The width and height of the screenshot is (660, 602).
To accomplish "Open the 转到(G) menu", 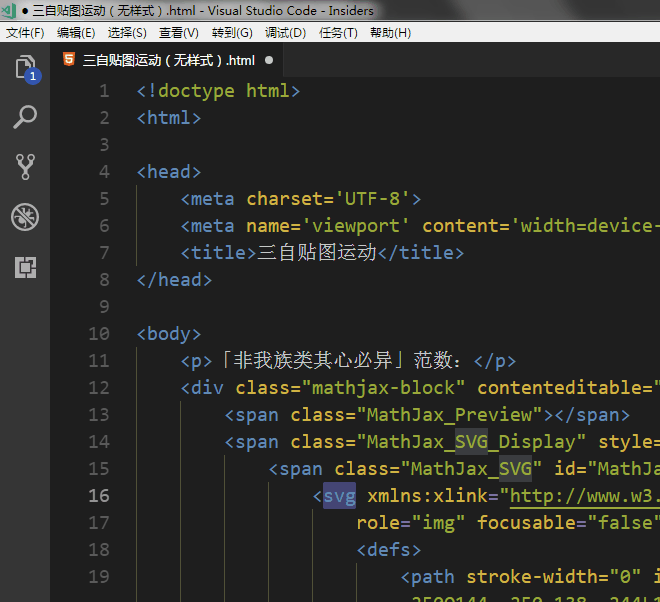I will coord(232,32).
